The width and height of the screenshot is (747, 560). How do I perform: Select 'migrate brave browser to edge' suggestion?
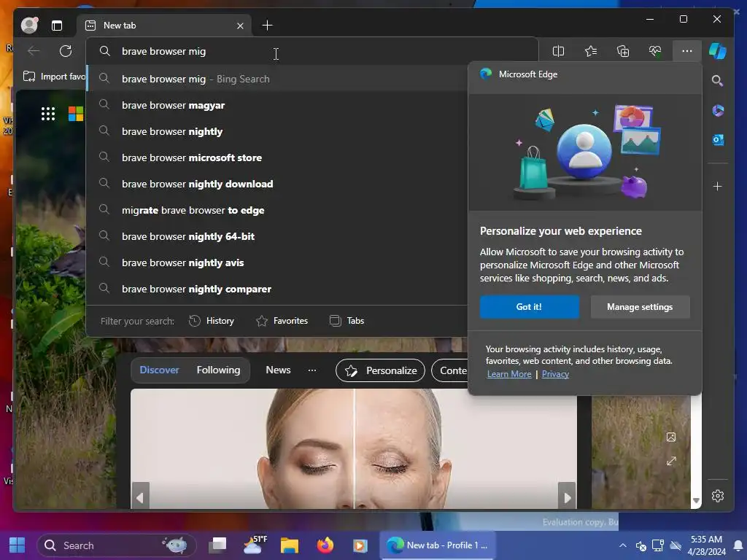click(x=277, y=210)
